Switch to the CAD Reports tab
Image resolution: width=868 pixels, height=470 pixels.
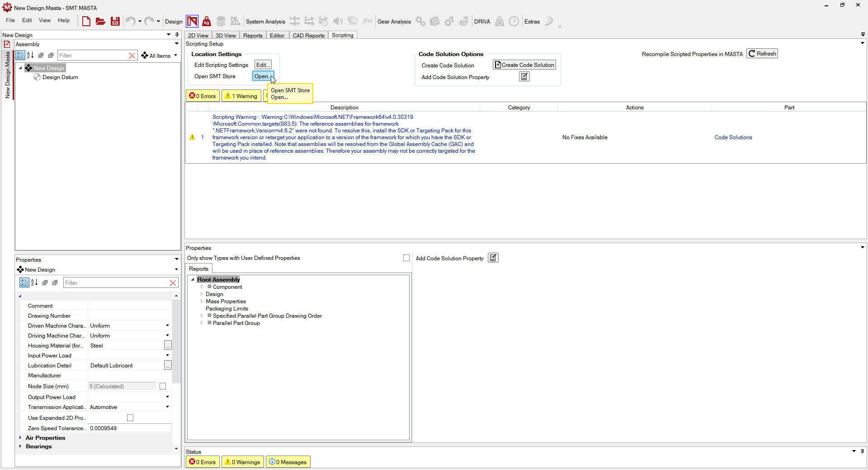(x=308, y=35)
